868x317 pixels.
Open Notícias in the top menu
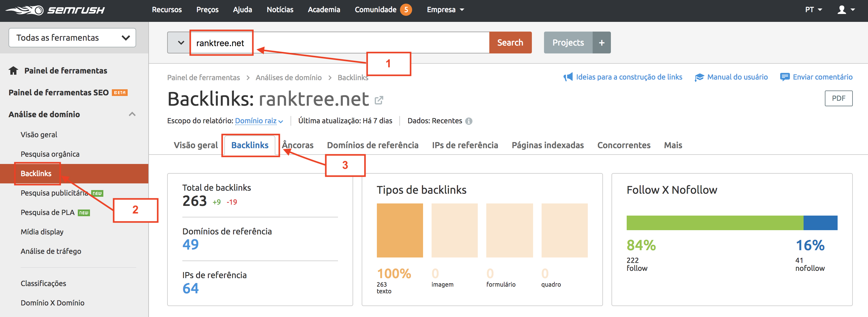pyautogui.click(x=280, y=10)
